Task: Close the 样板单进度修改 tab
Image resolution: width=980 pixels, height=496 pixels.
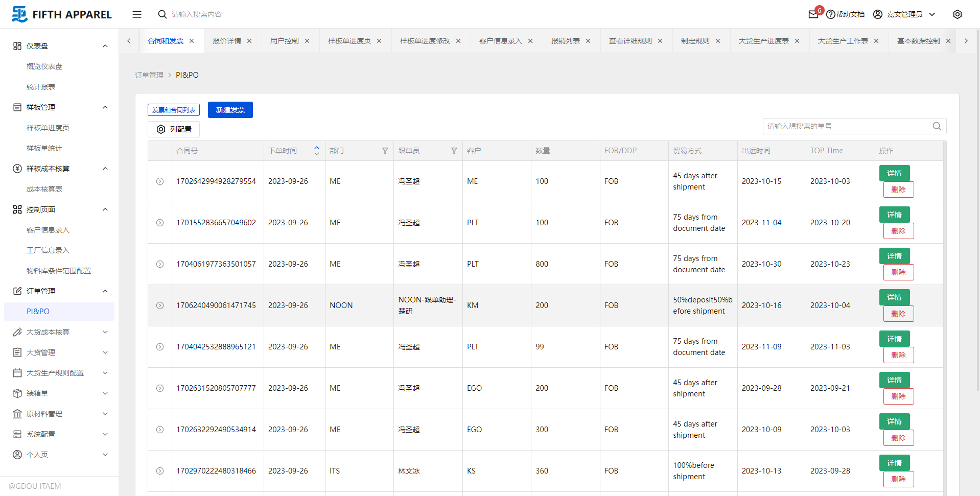Action: coord(458,41)
